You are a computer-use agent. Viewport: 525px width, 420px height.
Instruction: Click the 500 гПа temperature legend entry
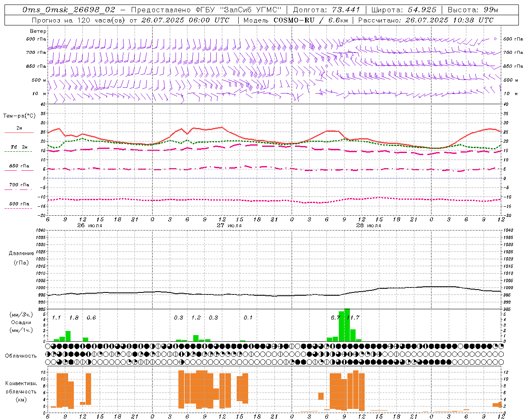19,204
